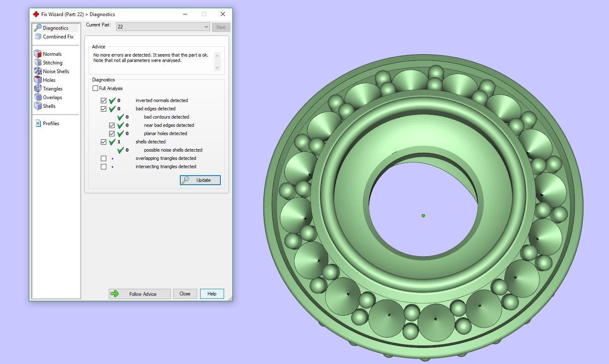Go to Triangles page label

click(53, 89)
